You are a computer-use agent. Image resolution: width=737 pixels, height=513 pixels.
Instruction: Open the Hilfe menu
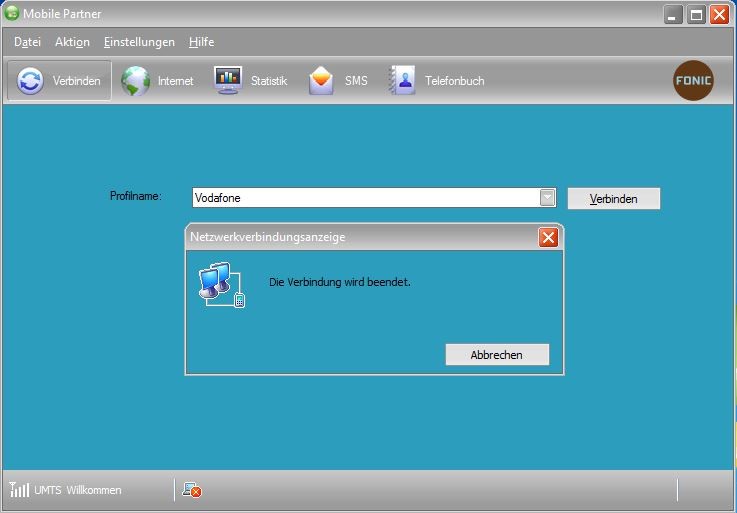[202, 42]
